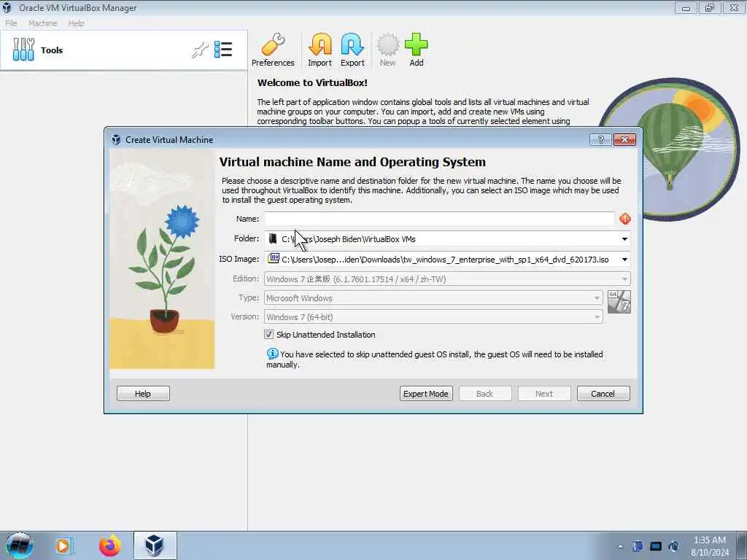
Task: Click into the Name input field
Action: pyautogui.click(x=439, y=219)
